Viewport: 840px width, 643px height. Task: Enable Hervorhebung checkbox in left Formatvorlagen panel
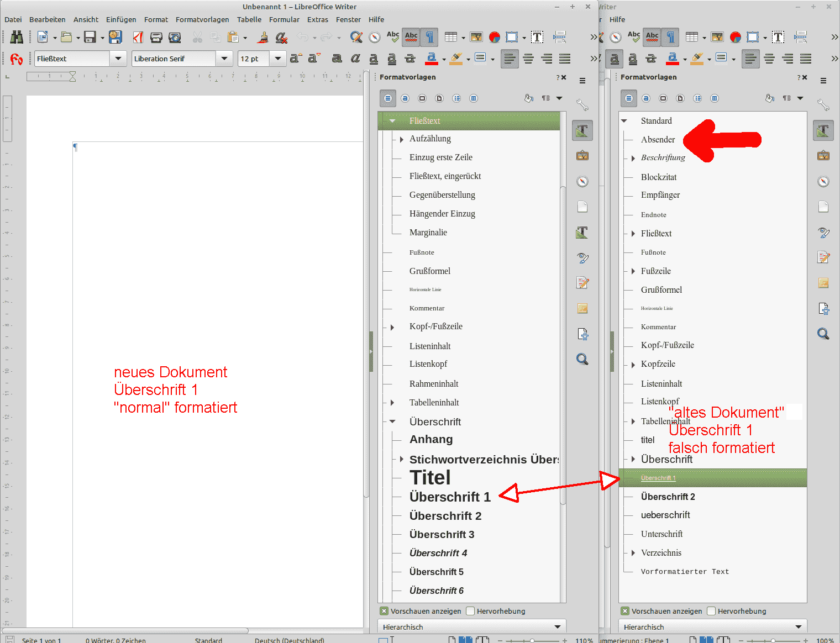click(x=470, y=611)
